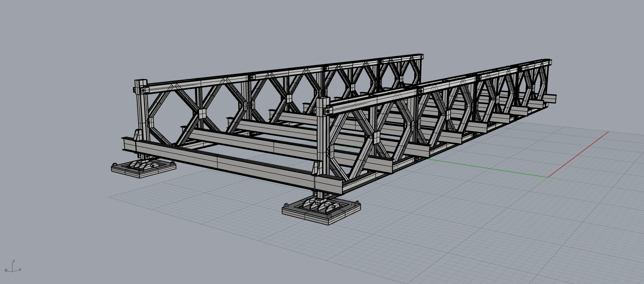Click the red X-axis line on the grid
644x284 pixels.
pyautogui.click(x=577, y=155)
